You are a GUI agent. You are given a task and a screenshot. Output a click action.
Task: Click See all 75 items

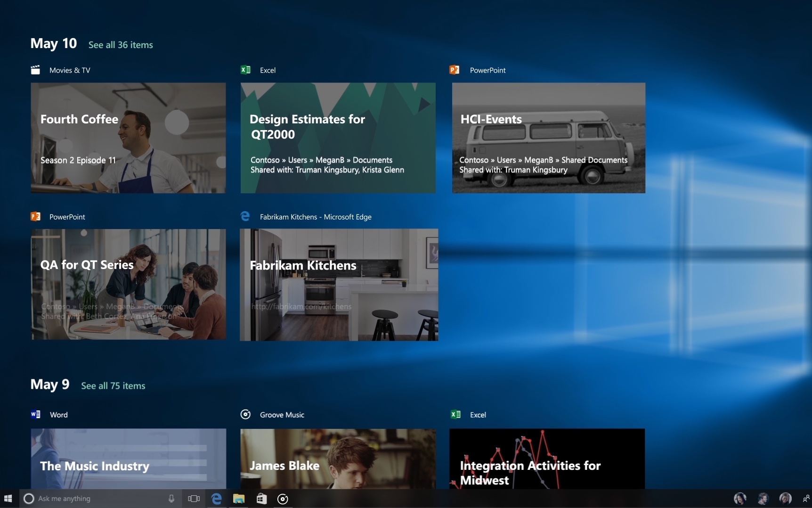click(113, 385)
